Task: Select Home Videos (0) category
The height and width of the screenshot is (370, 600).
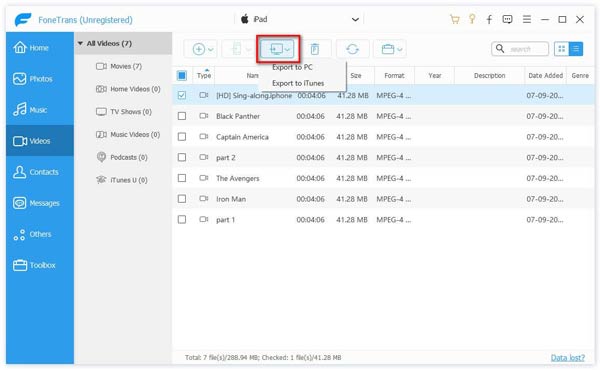Action: point(128,89)
